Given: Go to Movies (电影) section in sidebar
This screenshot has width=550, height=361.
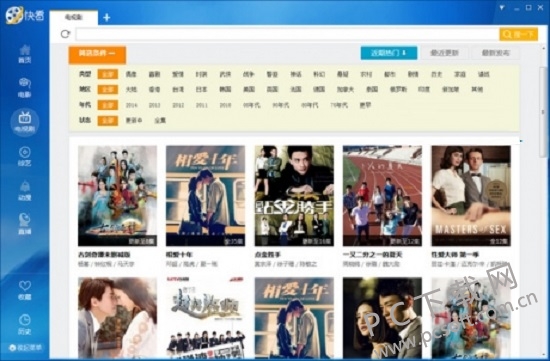Looking at the screenshot, I should [x=25, y=87].
